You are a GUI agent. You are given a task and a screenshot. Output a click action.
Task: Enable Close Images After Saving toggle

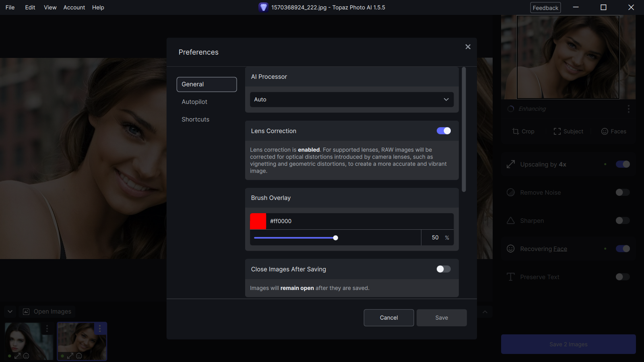coord(444,269)
